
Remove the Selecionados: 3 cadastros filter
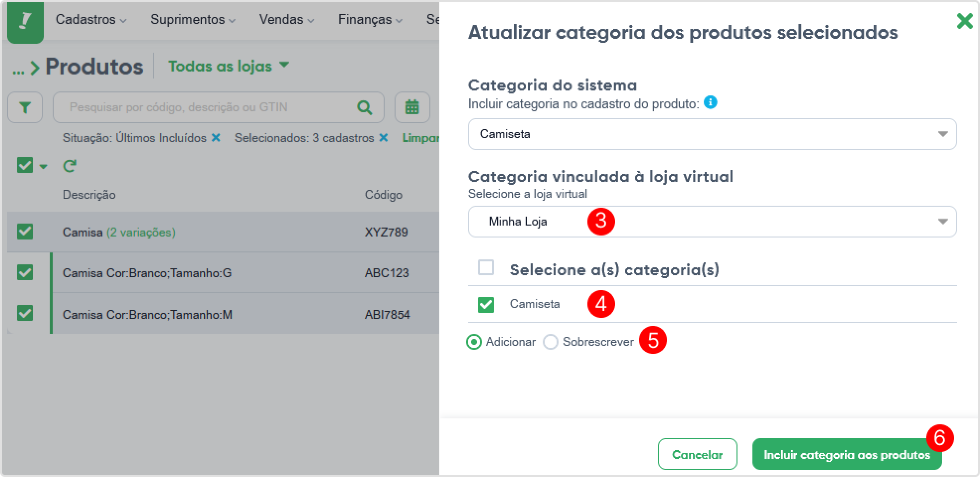[383, 138]
